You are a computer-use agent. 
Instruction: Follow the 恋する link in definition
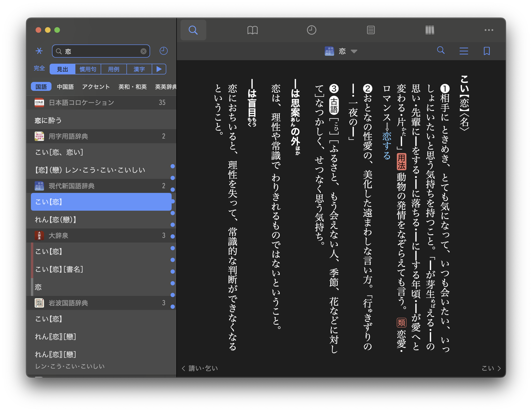[387, 145]
